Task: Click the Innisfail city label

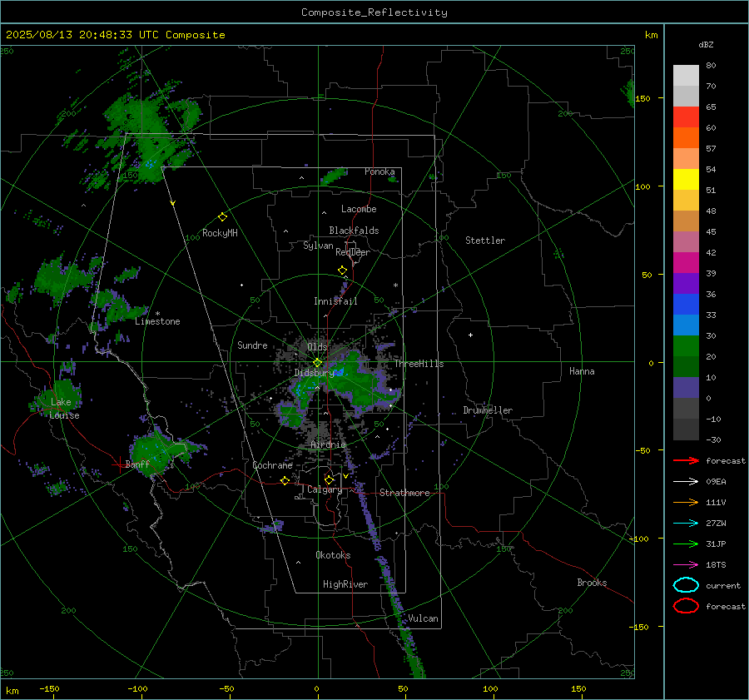Action: (335, 301)
